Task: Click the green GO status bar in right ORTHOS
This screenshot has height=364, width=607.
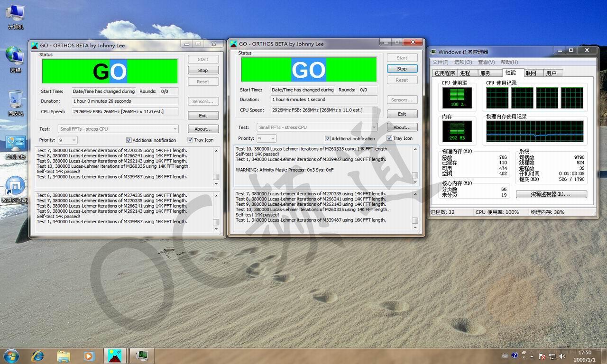Action: (x=309, y=70)
